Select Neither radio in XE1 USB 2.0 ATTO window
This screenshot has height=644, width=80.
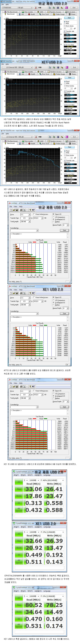point(54,305)
